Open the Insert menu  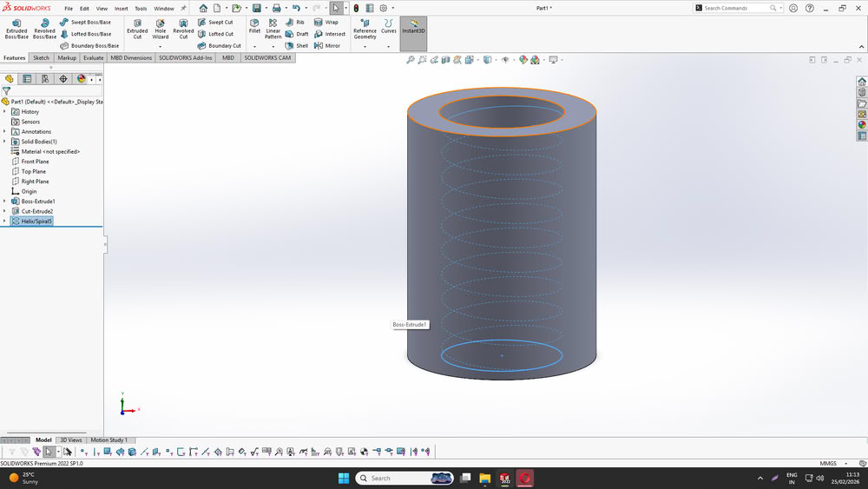[x=121, y=9]
